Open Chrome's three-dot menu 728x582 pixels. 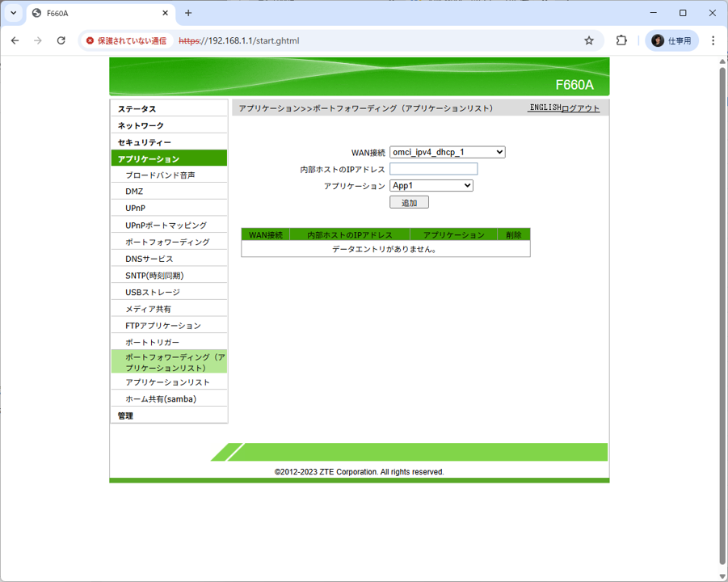[713, 40]
